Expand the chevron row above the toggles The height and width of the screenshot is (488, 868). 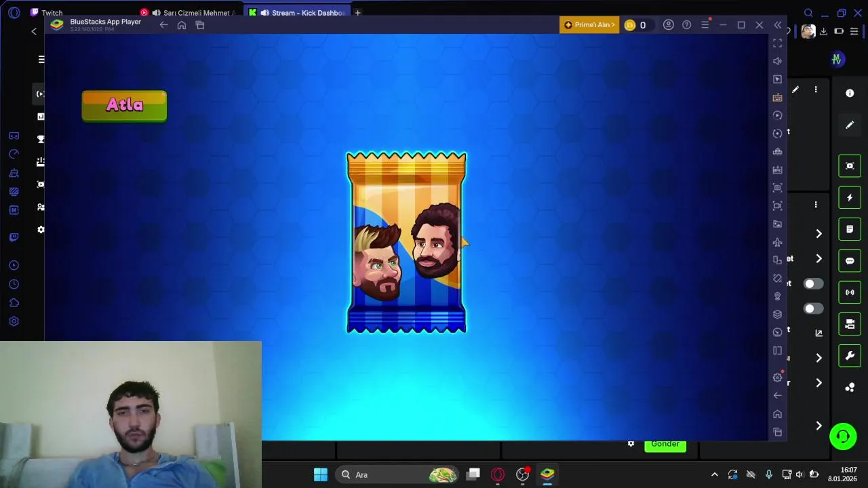818,259
